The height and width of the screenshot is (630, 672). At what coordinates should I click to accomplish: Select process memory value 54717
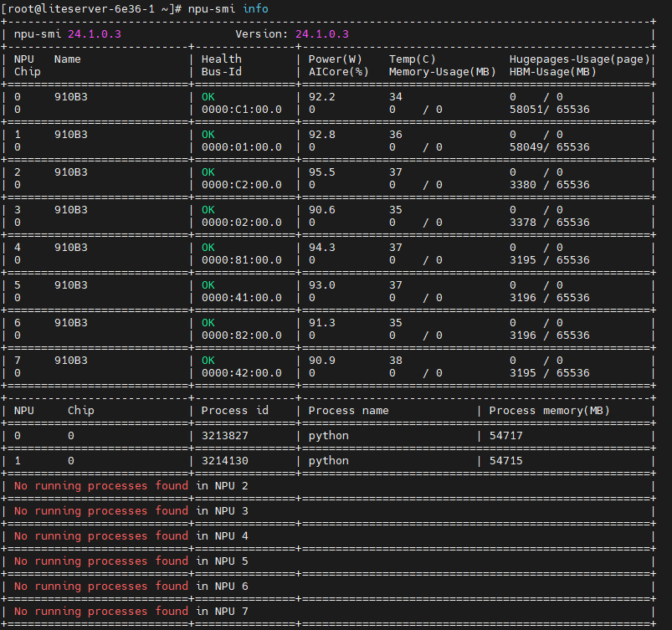tap(505, 436)
